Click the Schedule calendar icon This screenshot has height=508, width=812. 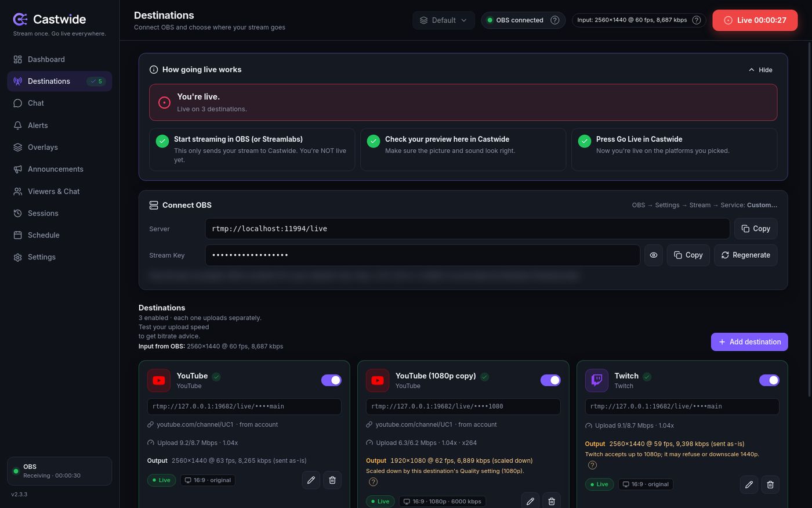(18, 235)
